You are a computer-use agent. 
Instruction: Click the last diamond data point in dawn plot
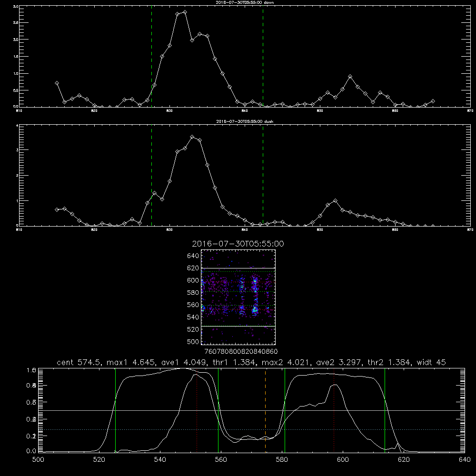click(433, 101)
